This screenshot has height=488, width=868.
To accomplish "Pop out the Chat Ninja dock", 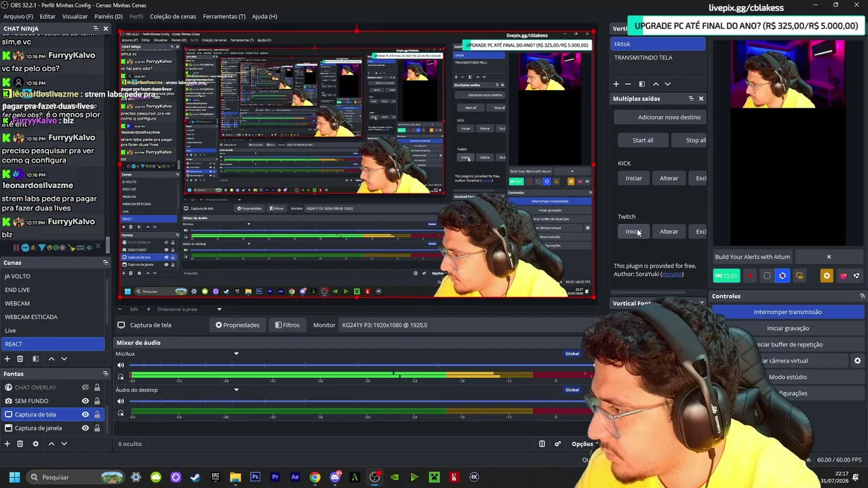I will (x=94, y=28).
